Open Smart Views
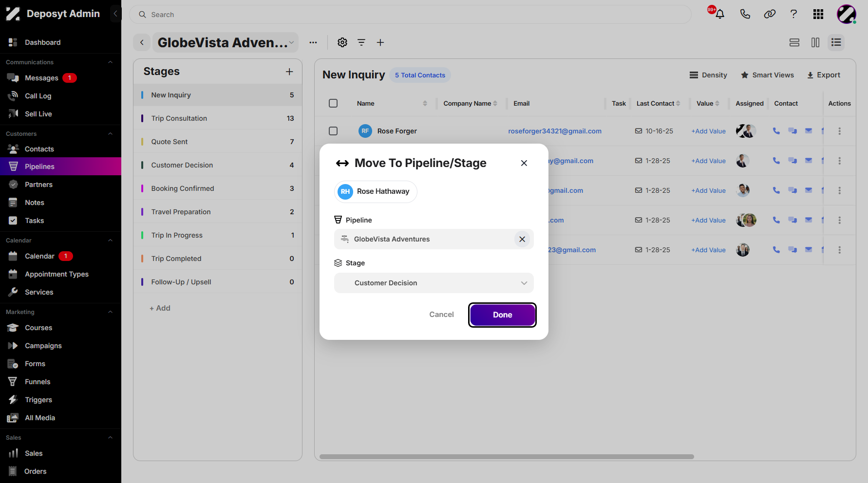The height and width of the screenshot is (483, 868). 767,75
